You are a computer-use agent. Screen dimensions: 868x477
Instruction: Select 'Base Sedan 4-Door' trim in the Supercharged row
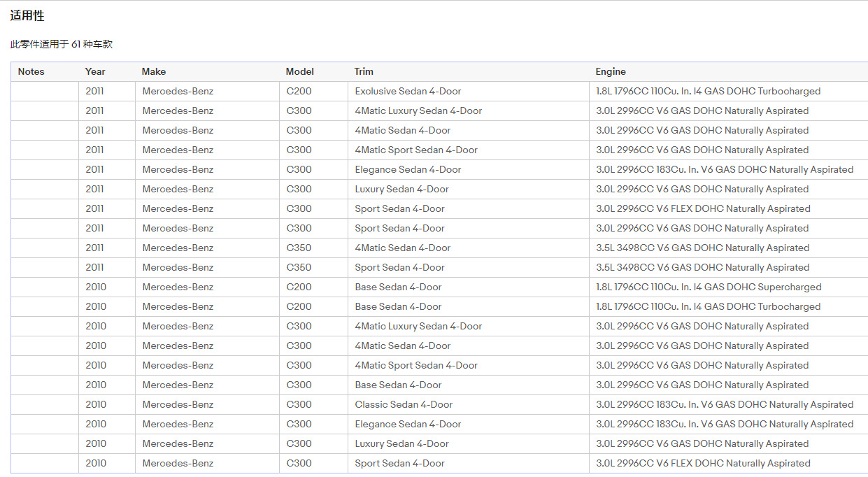398,287
